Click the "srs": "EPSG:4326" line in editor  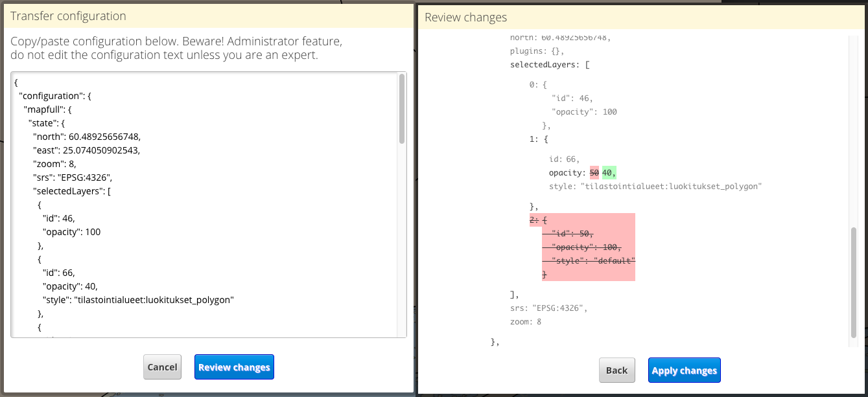coord(77,177)
